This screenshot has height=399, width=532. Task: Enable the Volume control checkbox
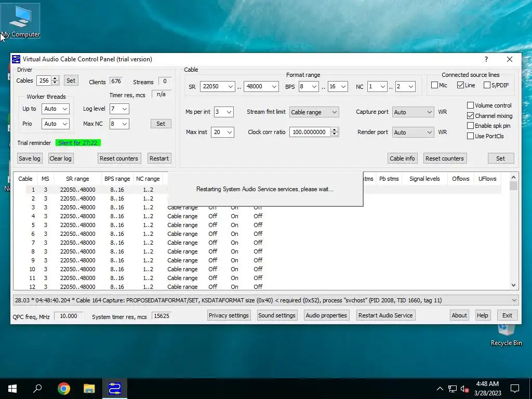[470, 105]
